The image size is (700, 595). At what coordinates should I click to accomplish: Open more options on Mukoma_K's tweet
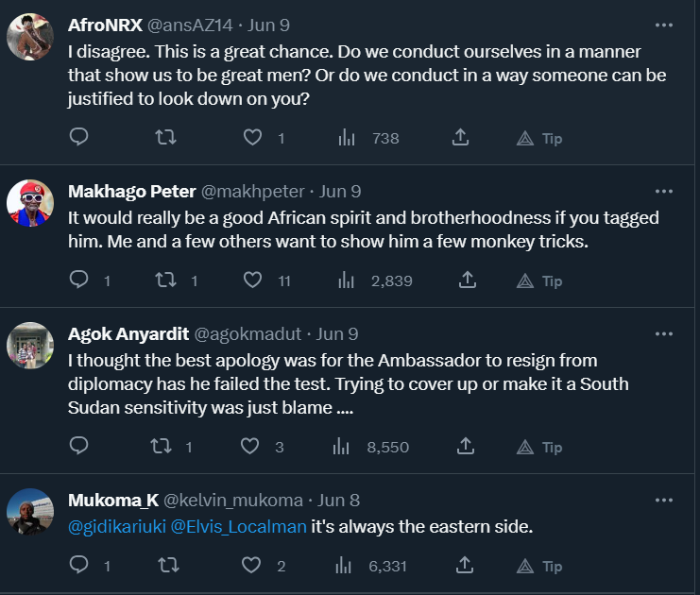click(x=664, y=500)
